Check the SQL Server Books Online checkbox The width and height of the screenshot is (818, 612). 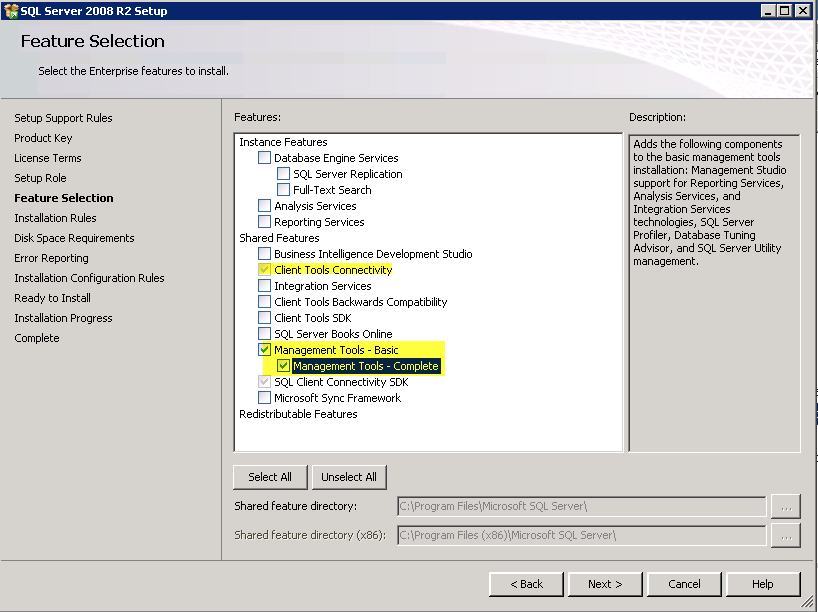(264, 334)
